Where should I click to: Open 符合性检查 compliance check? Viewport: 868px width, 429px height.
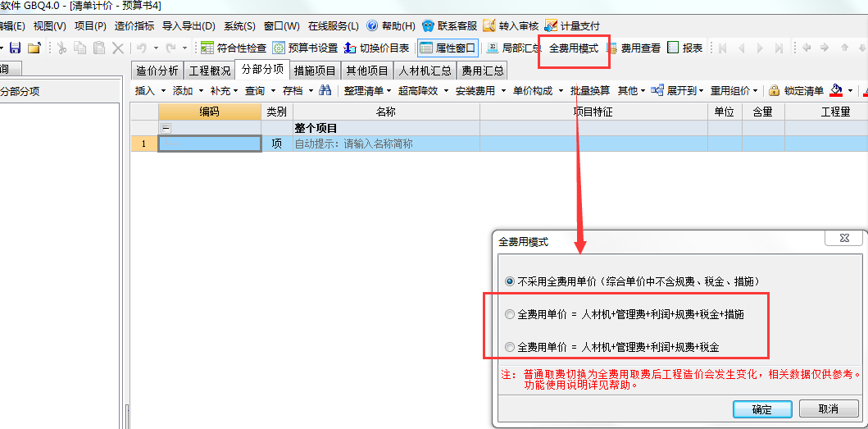coord(234,48)
